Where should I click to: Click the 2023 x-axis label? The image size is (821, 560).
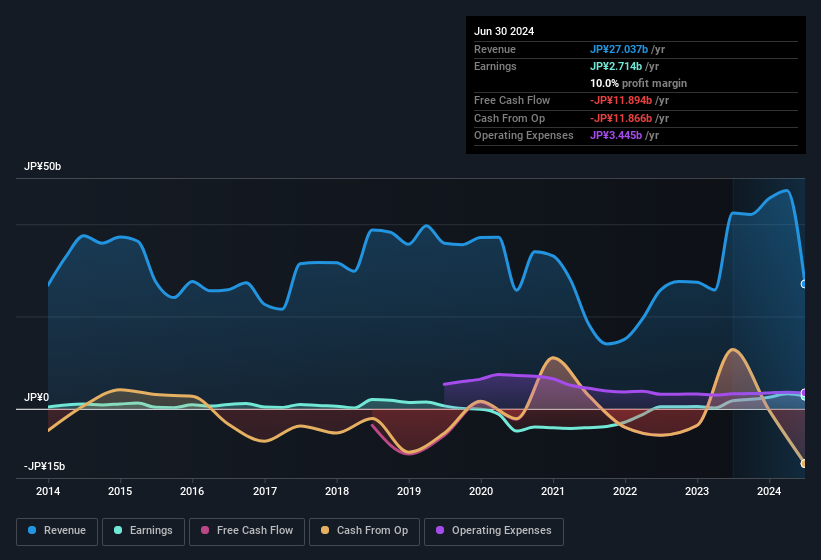(697, 491)
